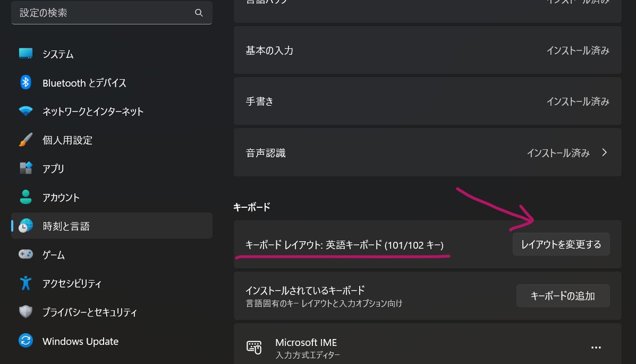Go to ネットワークとインターネット settings
This screenshot has width=636, height=364.
pos(112,111)
